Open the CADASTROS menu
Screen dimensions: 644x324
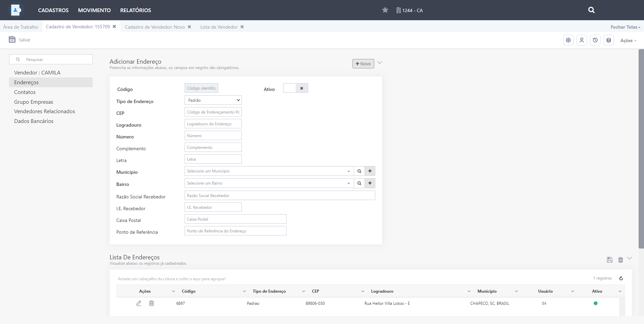click(53, 10)
